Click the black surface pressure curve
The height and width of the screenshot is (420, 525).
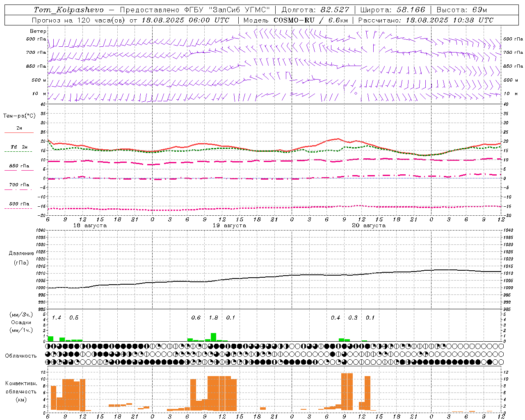tap(275, 277)
